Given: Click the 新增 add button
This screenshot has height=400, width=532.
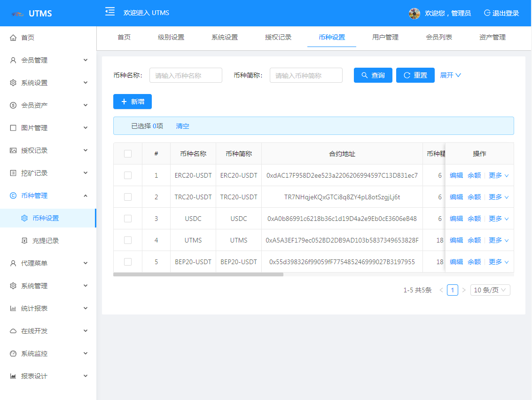Looking at the screenshot, I should pyautogui.click(x=132, y=102).
